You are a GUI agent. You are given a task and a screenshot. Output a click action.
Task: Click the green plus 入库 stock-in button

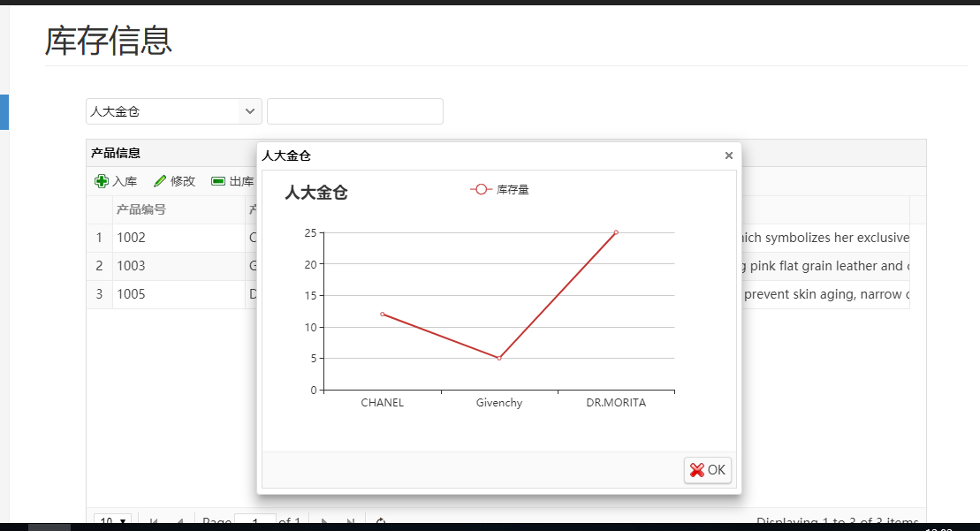tap(116, 181)
